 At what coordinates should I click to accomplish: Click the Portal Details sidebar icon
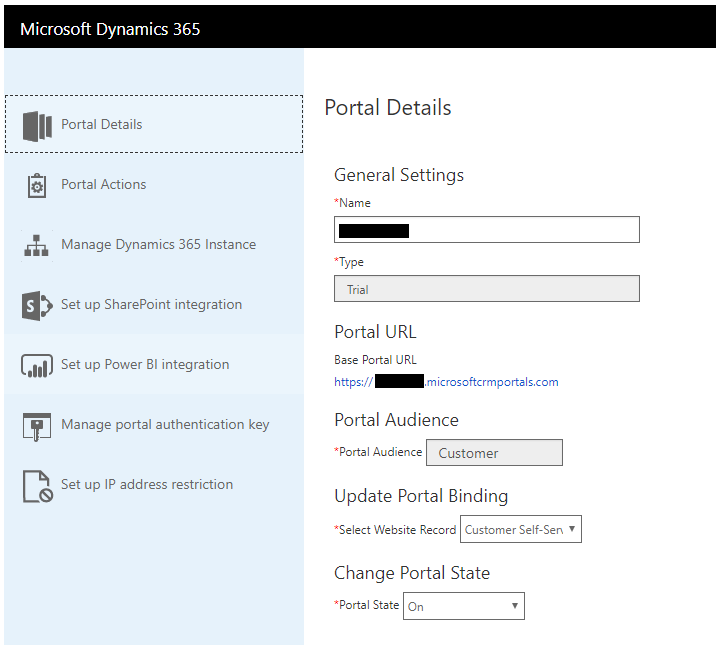coord(37,126)
